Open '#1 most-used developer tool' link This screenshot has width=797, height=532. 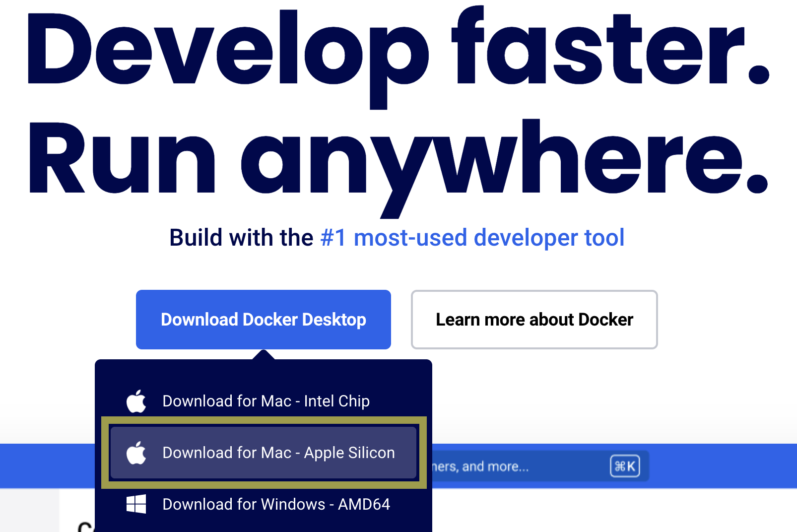coord(472,238)
